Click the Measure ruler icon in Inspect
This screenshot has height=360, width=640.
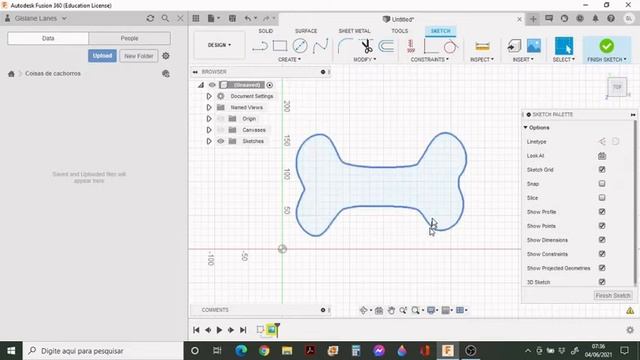point(482,47)
